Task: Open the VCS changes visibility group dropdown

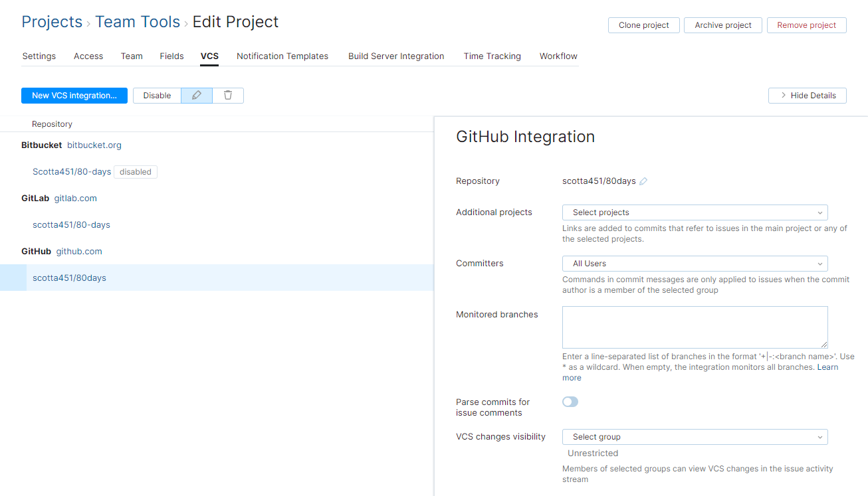Action: (694, 436)
